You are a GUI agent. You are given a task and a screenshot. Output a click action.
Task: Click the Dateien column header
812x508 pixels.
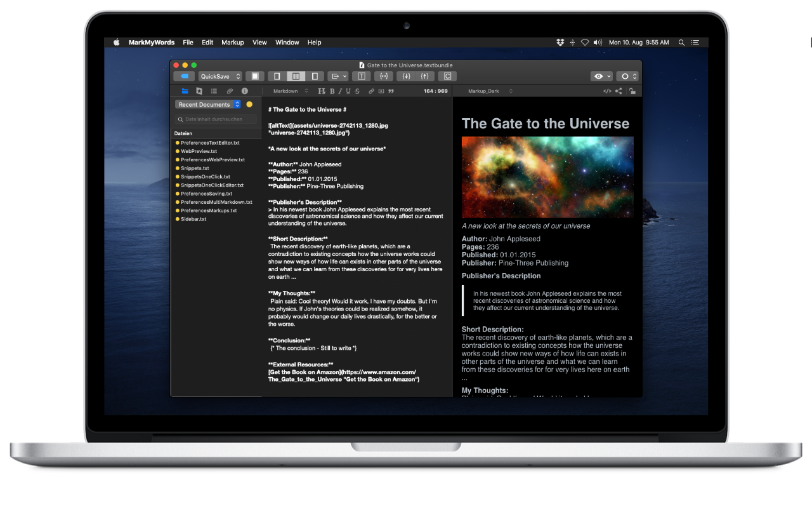[216, 133]
